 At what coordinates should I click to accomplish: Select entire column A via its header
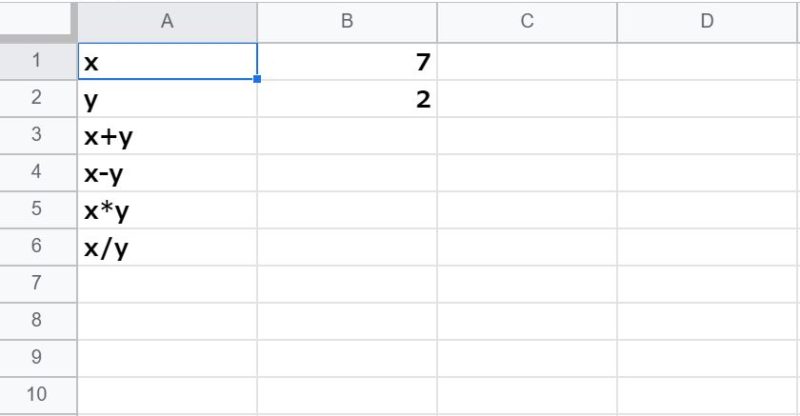tap(167, 21)
